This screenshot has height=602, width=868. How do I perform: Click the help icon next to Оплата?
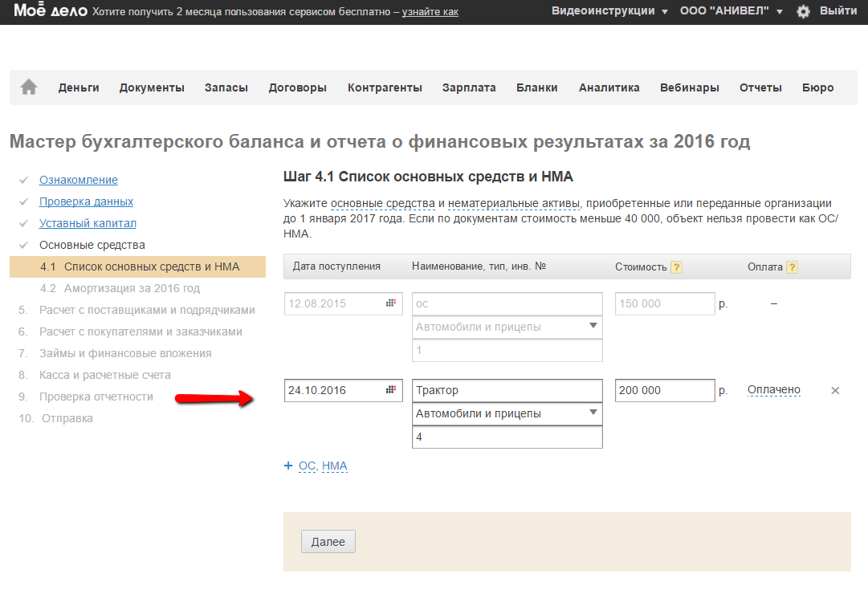(793, 267)
